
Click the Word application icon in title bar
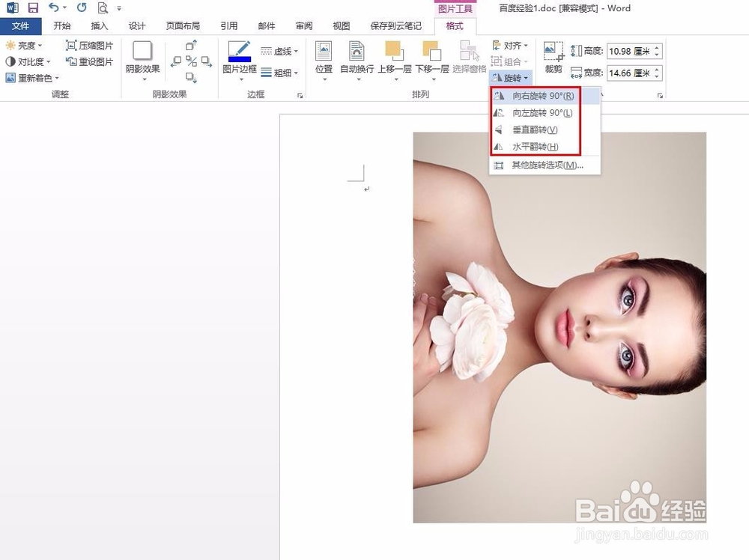(12, 7)
